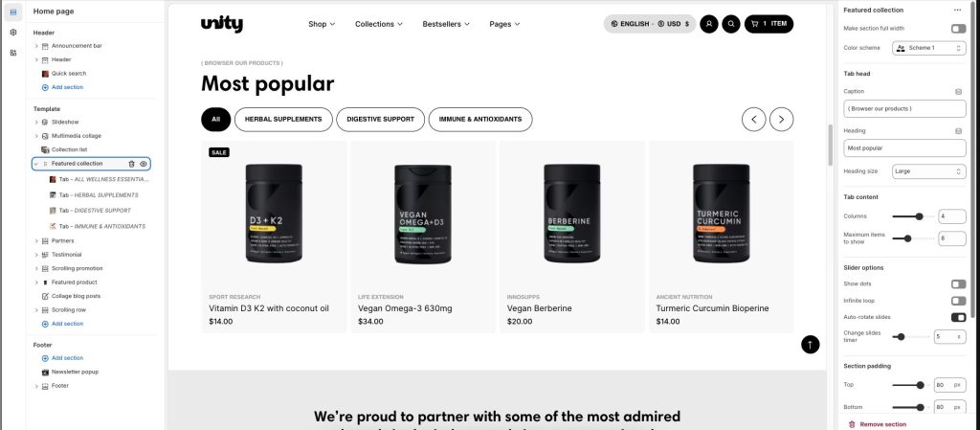Click the back-to-top arrow button

click(x=810, y=345)
